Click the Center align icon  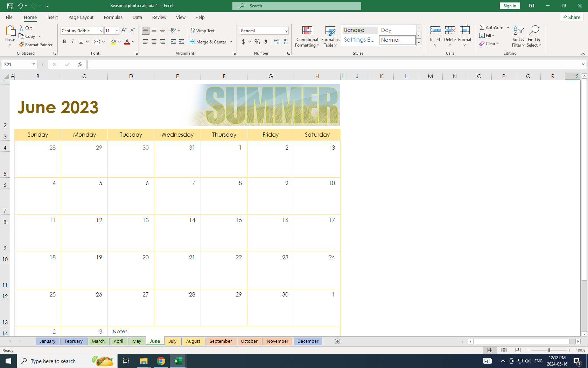154,42
